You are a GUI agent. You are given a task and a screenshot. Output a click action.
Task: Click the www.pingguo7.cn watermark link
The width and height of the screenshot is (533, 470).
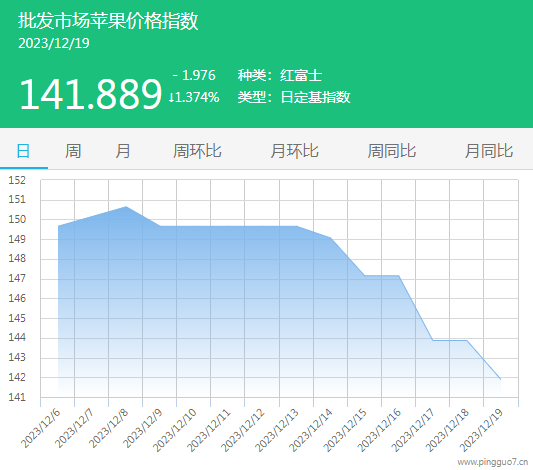pyautogui.click(x=493, y=462)
